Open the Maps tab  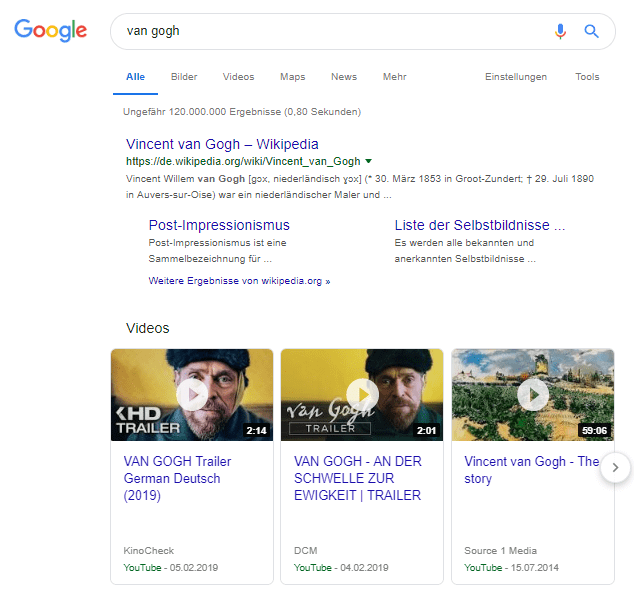pyautogui.click(x=293, y=77)
